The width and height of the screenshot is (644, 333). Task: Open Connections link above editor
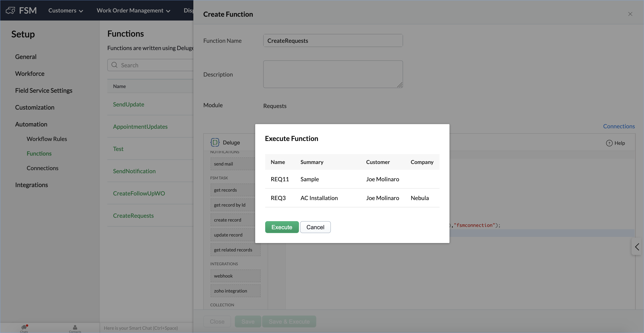pyautogui.click(x=618, y=126)
